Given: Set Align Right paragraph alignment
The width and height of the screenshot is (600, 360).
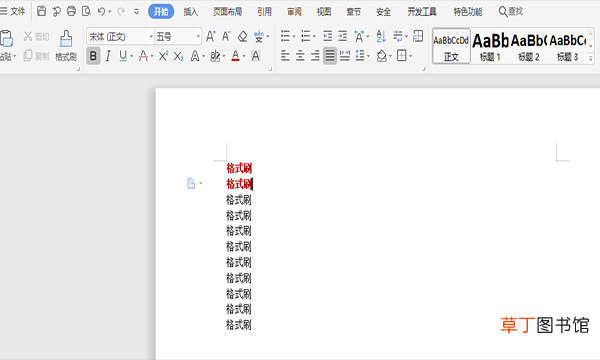Looking at the screenshot, I should coord(315,56).
